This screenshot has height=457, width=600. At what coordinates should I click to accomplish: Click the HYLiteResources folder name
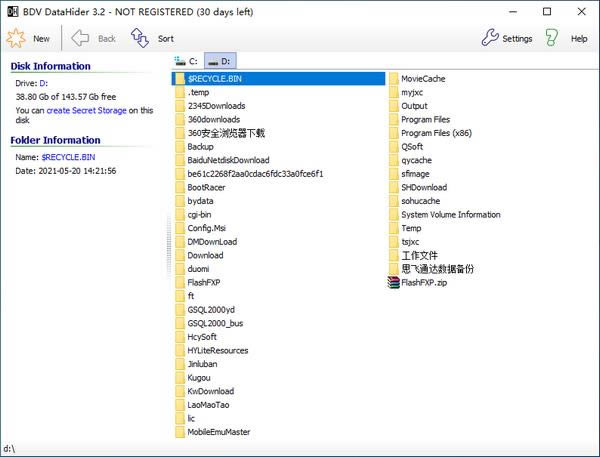[217, 350]
